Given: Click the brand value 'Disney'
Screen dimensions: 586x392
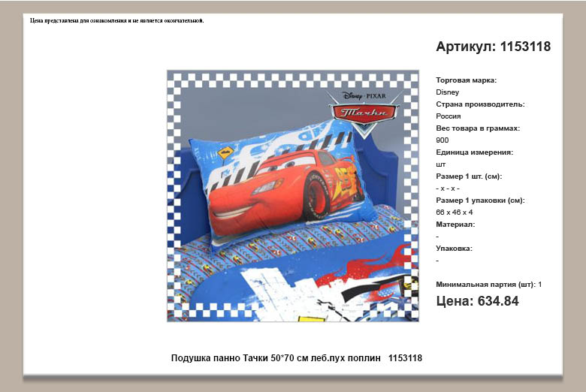Looking at the screenshot, I should tap(447, 92).
